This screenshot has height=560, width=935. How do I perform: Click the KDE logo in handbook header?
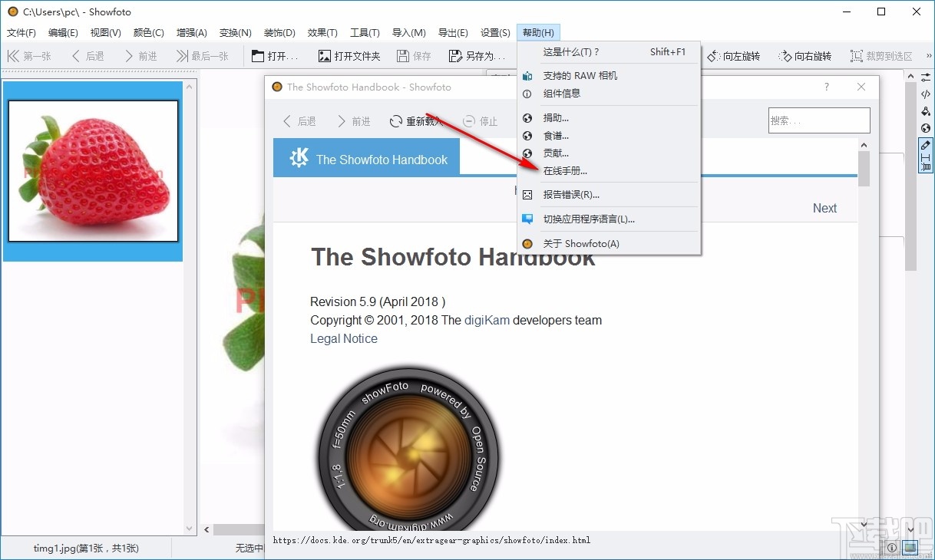coord(299,159)
